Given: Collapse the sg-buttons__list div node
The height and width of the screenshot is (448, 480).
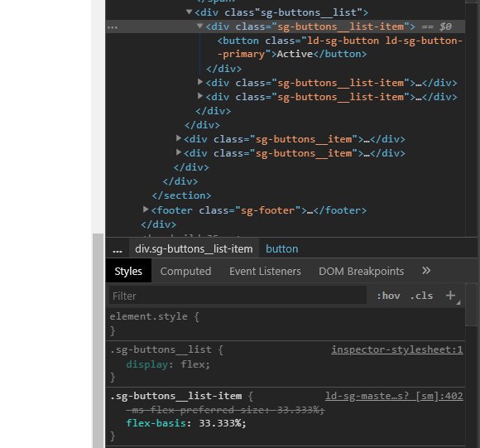Looking at the screenshot, I should pos(189,12).
